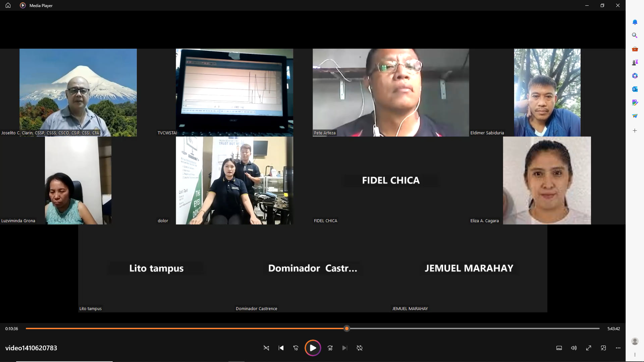Open sidebar Games chess icon

click(x=635, y=62)
